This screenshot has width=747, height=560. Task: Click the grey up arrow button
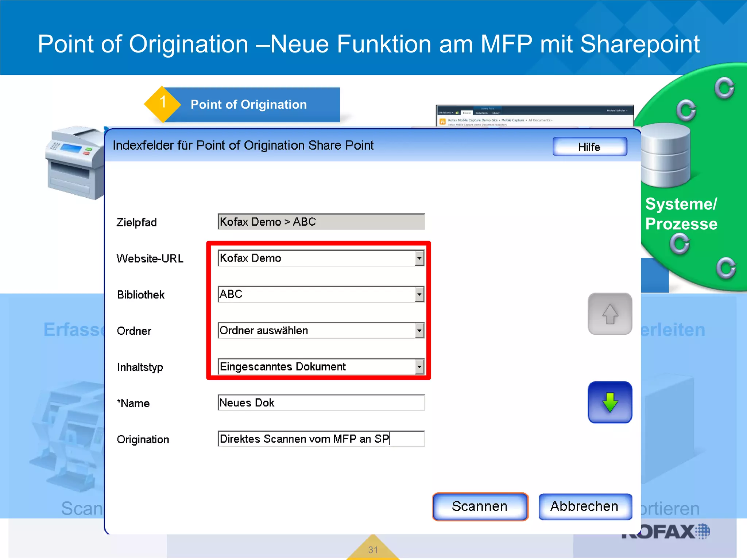click(x=610, y=314)
